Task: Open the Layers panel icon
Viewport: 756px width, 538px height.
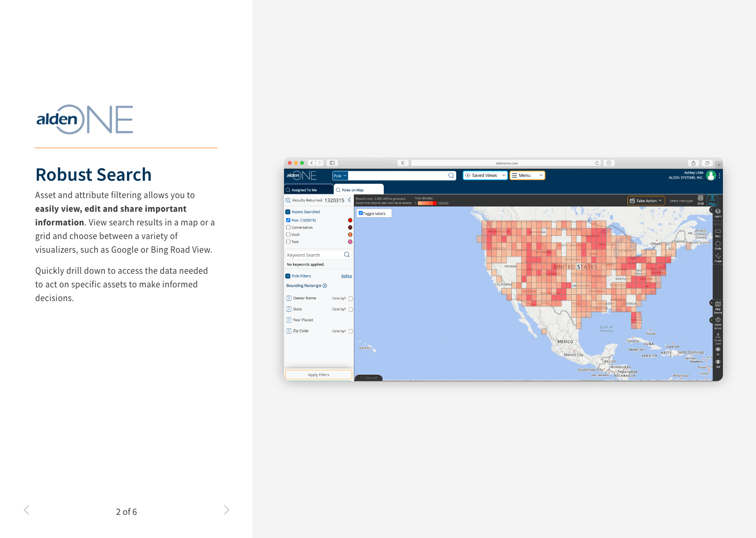Action: click(718, 212)
